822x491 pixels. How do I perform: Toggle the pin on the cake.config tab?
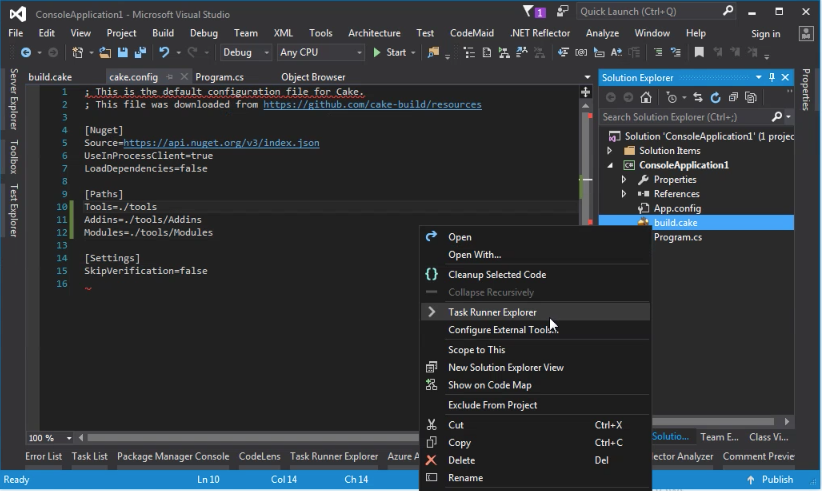(x=169, y=77)
